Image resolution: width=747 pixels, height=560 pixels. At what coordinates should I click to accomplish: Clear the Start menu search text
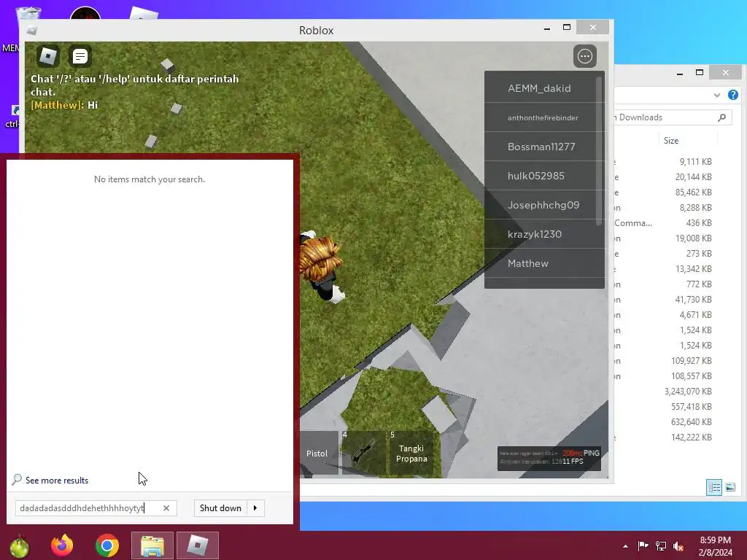pyautogui.click(x=166, y=508)
